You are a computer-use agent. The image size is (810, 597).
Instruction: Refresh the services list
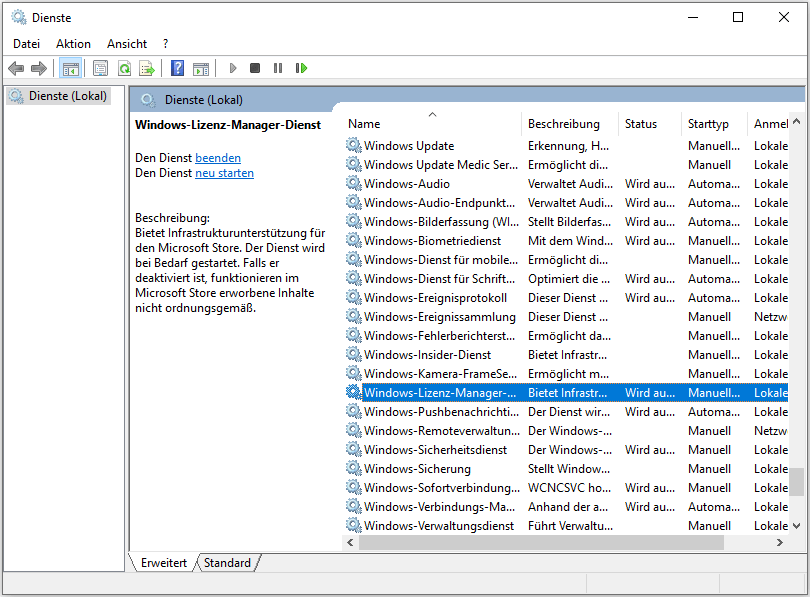(122, 68)
